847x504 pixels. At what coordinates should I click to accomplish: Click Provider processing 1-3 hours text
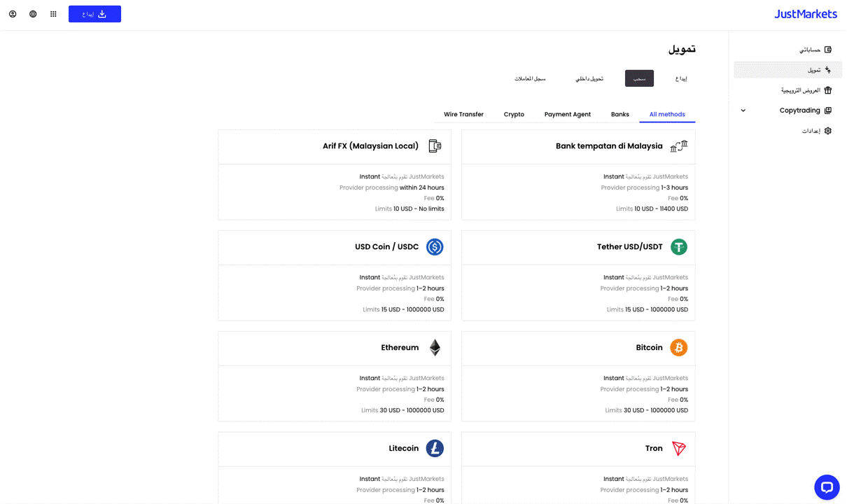click(x=645, y=188)
